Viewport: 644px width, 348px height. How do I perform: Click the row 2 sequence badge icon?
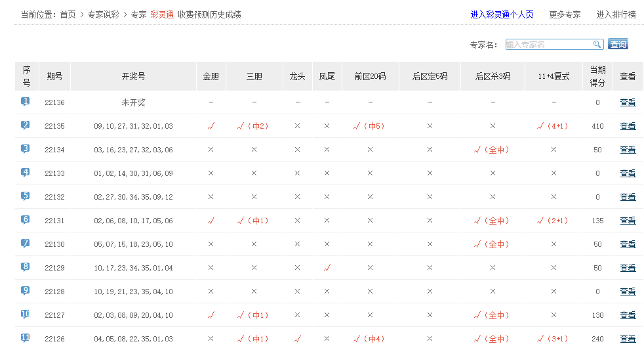(26, 125)
